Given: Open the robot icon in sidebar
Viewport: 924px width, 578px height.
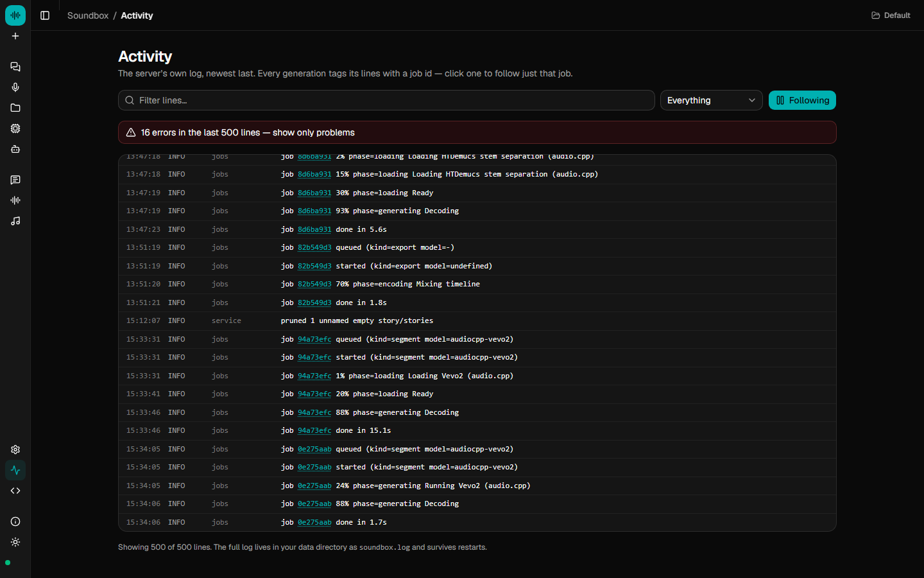Looking at the screenshot, I should click(15, 149).
